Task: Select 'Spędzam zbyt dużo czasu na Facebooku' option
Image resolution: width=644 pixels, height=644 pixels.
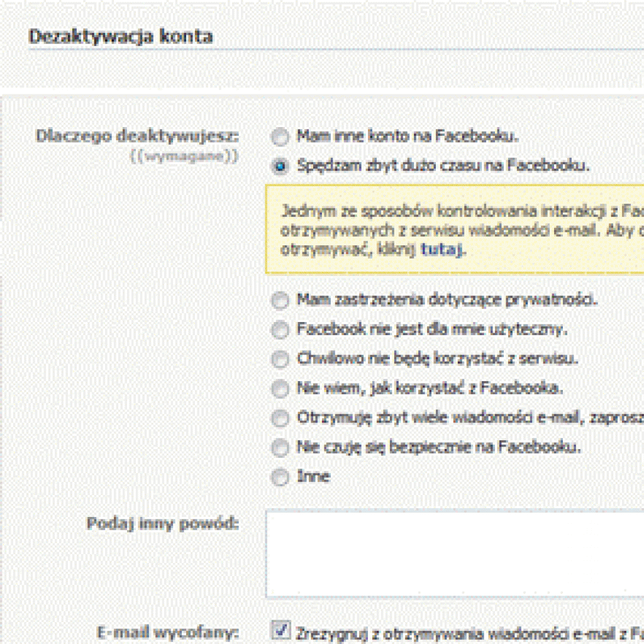Action: [x=280, y=166]
